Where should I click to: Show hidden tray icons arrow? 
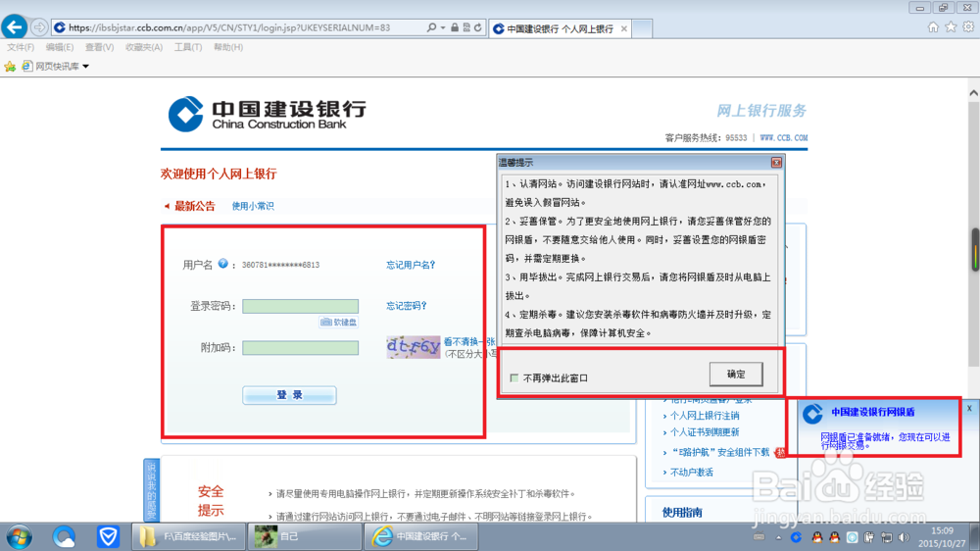779,537
